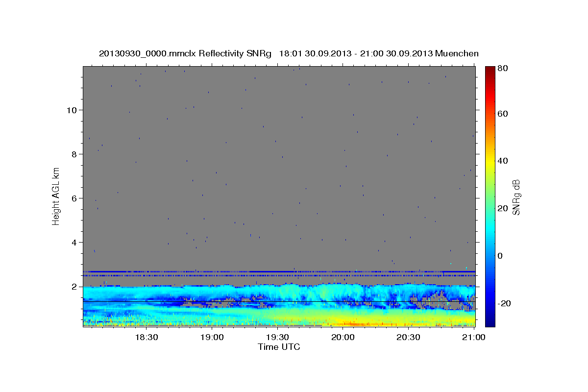The image size is (588, 392).
Task: Select the 'Time UTC' x-axis label
Action: click(279, 347)
